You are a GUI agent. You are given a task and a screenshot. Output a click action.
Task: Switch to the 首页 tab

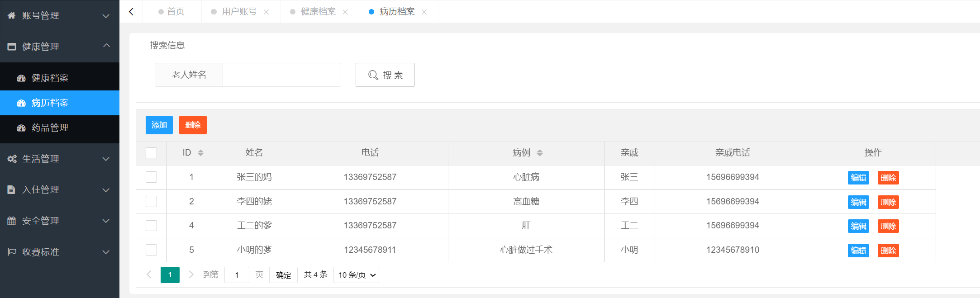tap(172, 12)
